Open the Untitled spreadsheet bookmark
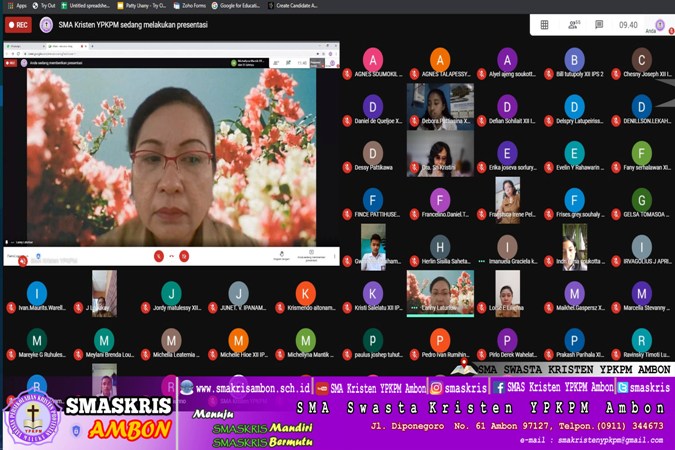 coord(85,6)
